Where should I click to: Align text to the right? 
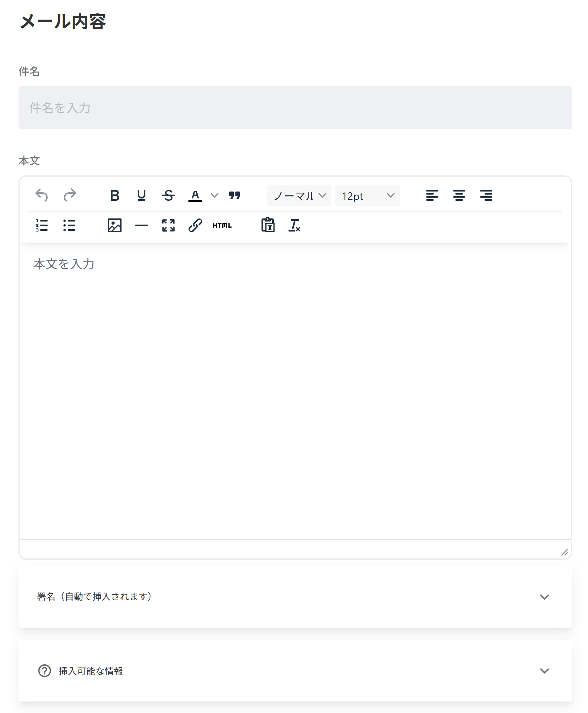pos(486,195)
